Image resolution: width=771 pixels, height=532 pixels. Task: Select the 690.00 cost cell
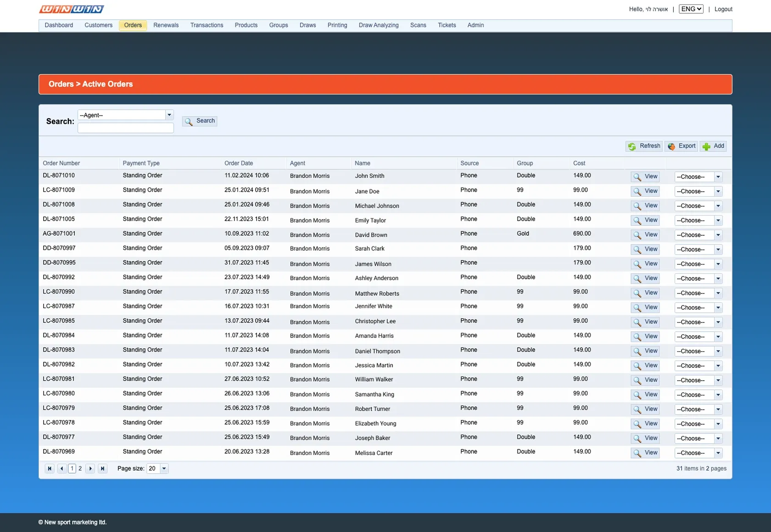(582, 233)
